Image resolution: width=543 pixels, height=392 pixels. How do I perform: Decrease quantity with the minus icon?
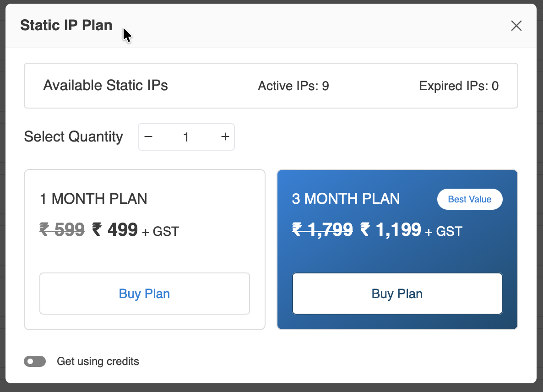point(148,137)
